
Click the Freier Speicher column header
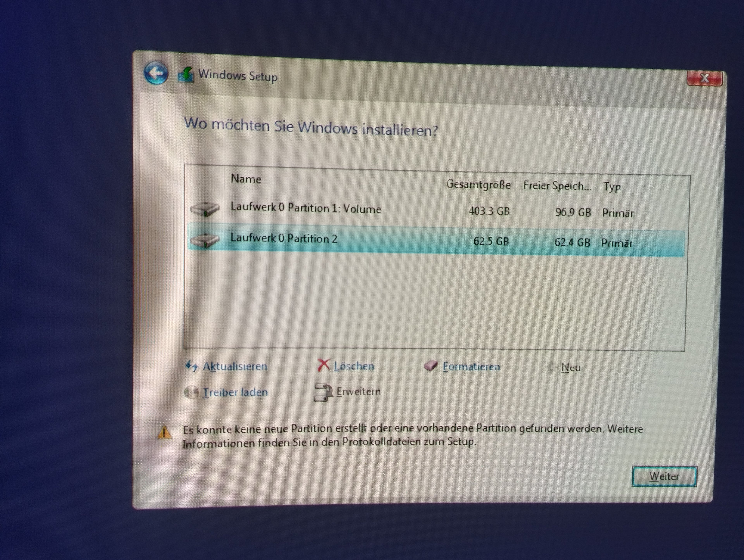point(557,186)
